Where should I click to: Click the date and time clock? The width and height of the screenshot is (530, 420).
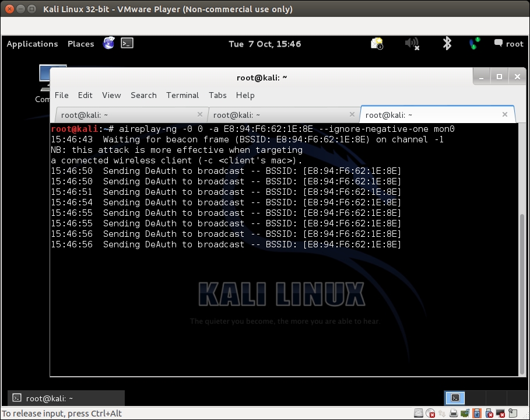coord(265,44)
